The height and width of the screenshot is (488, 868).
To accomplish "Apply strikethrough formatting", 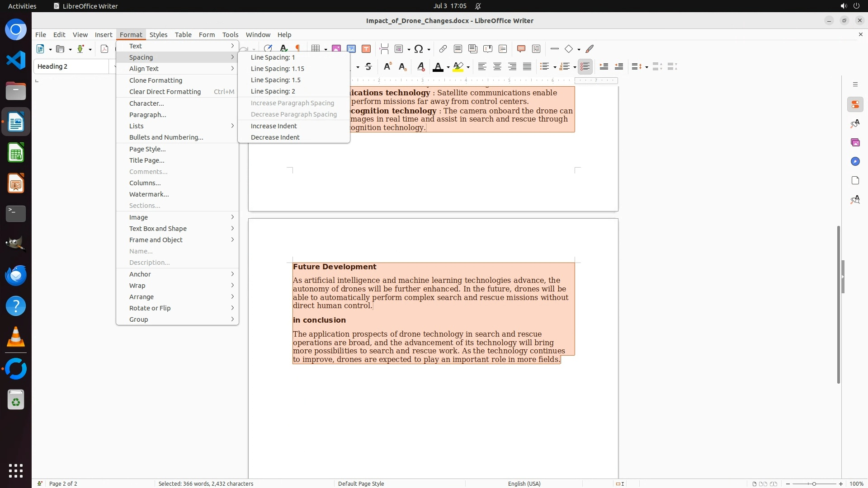I will pyautogui.click(x=368, y=67).
